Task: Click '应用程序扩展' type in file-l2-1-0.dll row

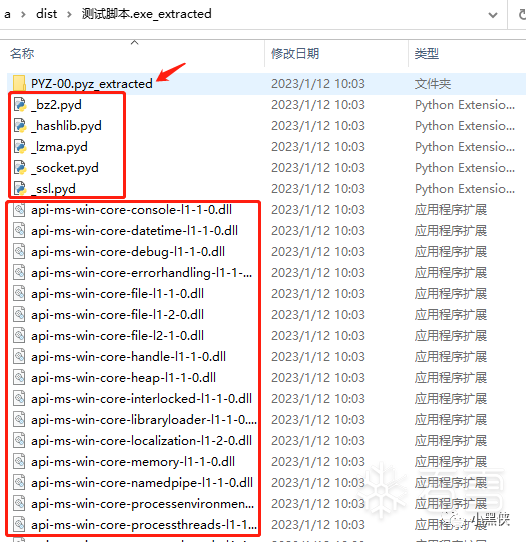Action: (451, 336)
